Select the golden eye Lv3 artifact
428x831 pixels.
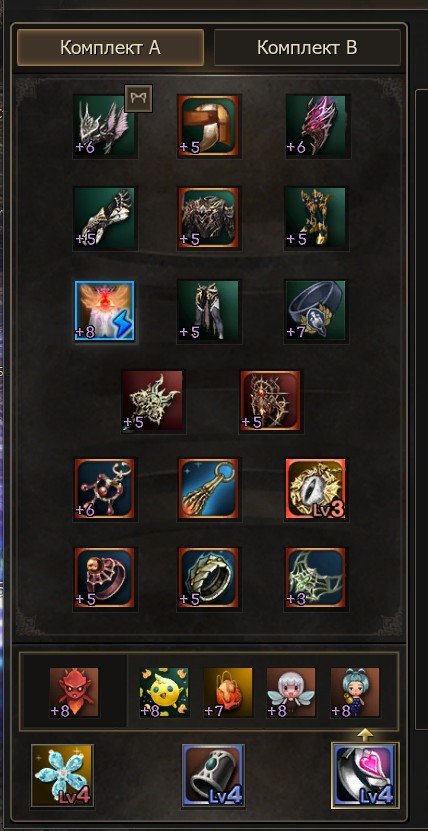[316, 489]
